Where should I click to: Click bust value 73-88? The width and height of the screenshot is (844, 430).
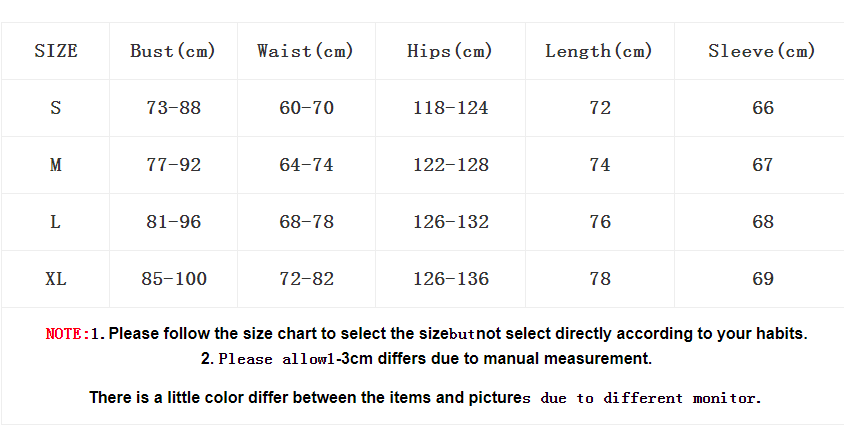point(173,108)
